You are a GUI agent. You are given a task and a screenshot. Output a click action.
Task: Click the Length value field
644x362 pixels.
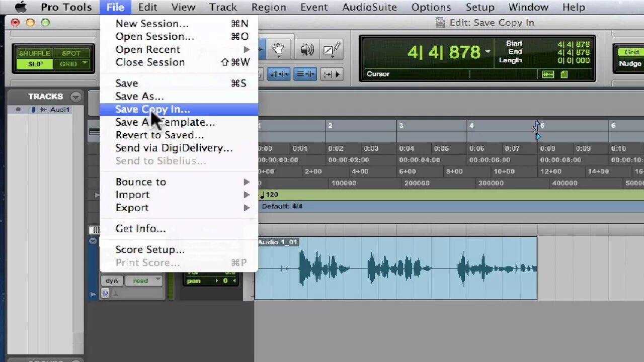point(573,60)
